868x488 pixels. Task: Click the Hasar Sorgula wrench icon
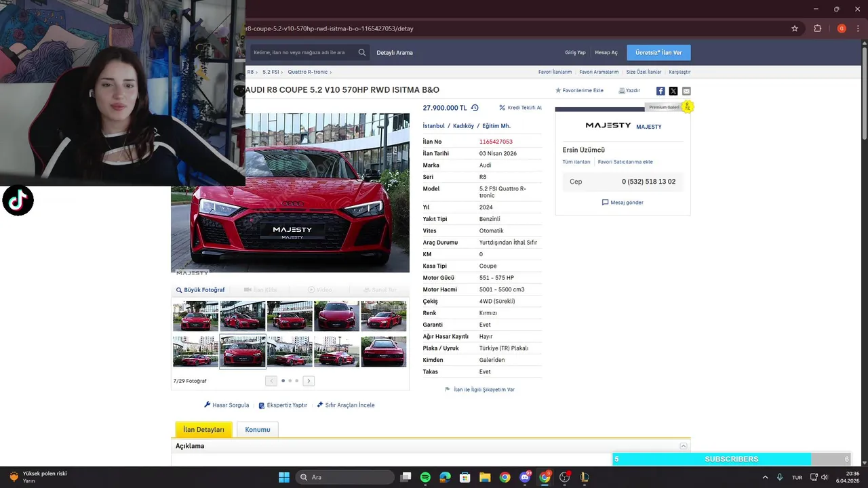pos(208,405)
